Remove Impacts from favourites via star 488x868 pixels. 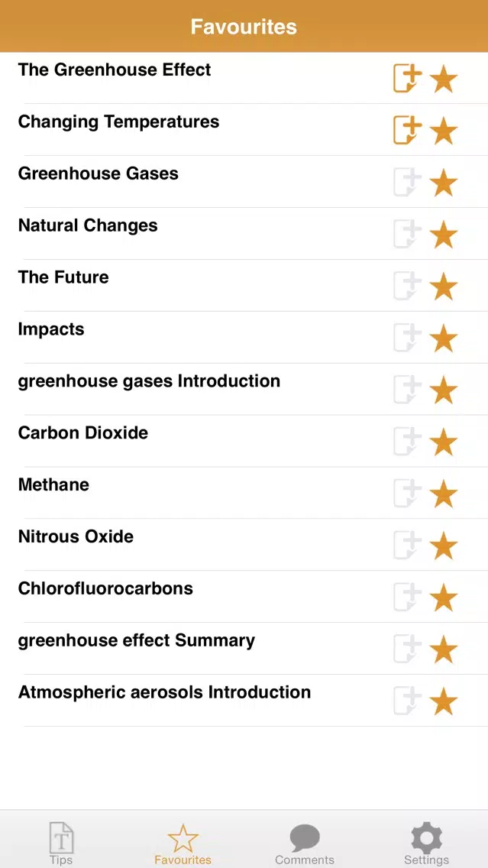(x=444, y=338)
